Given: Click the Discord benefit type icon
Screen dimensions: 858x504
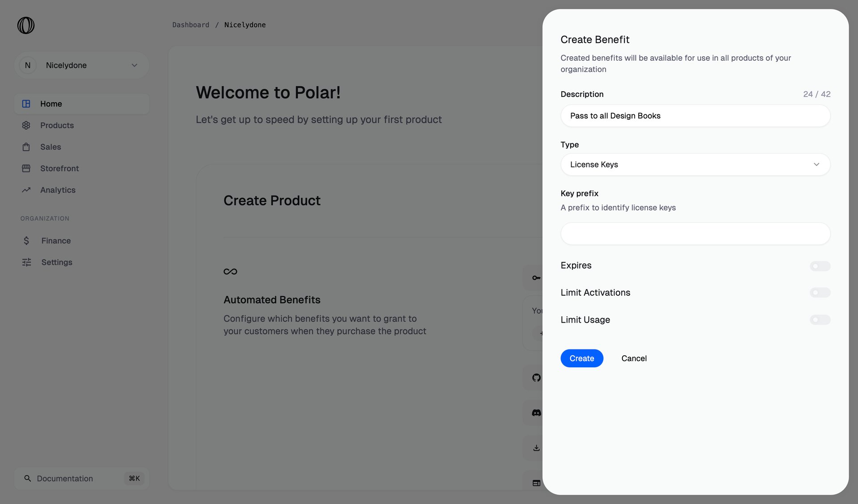Looking at the screenshot, I should (x=536, y=412).
